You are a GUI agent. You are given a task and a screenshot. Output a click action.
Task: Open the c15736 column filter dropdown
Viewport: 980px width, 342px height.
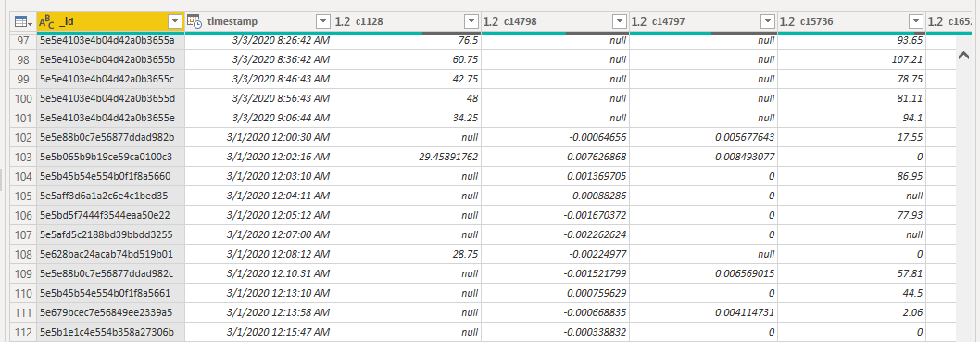[916, 22]
